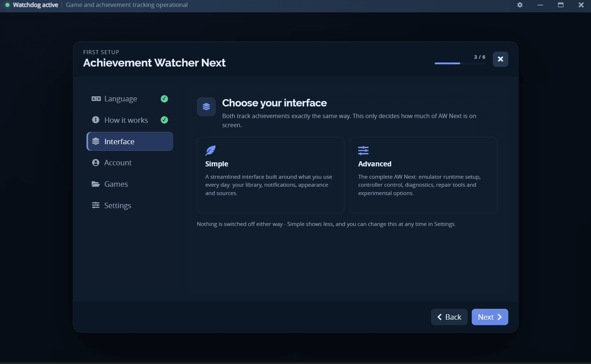This screenshot has height=364, width=591.
Task: Minimize the application window
Action: click(x=540, y=5)
